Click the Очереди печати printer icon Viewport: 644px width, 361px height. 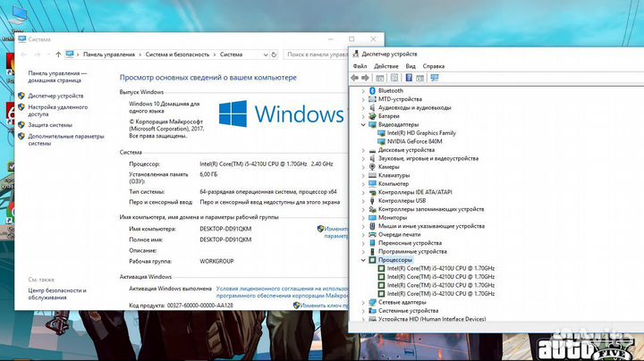pyautogui.click(x=372, y=235)
